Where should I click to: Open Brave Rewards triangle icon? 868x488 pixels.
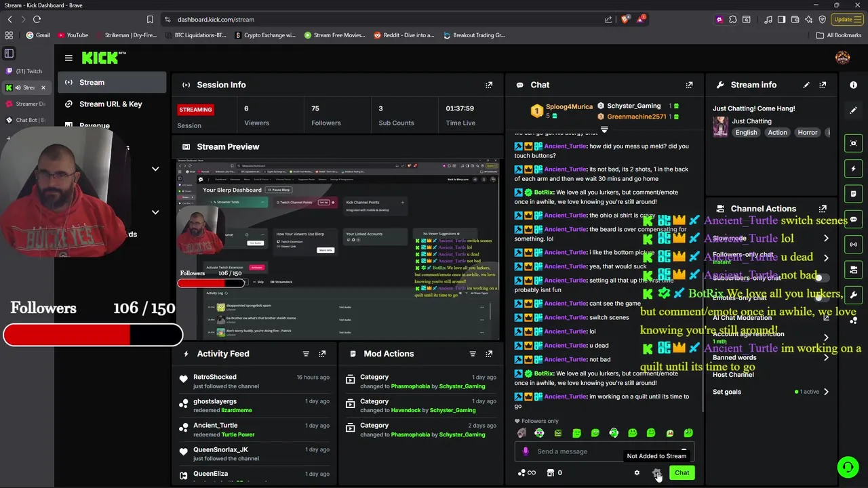point(641,20)
